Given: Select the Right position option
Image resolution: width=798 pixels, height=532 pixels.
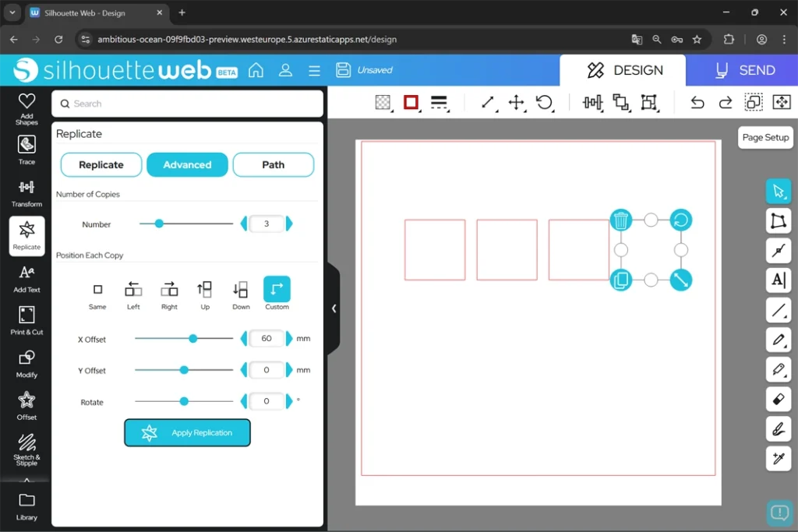Looking at the screenshot, I should (169, 294).
